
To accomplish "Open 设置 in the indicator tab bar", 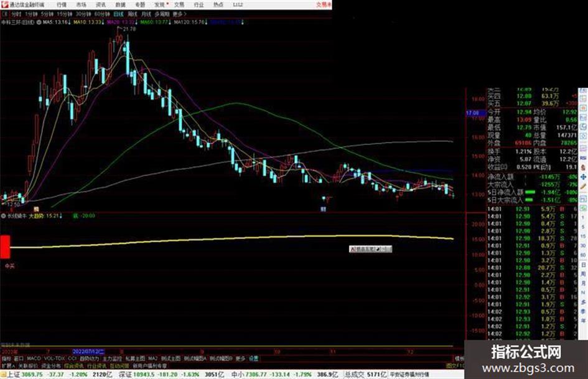I will (253, 358).
